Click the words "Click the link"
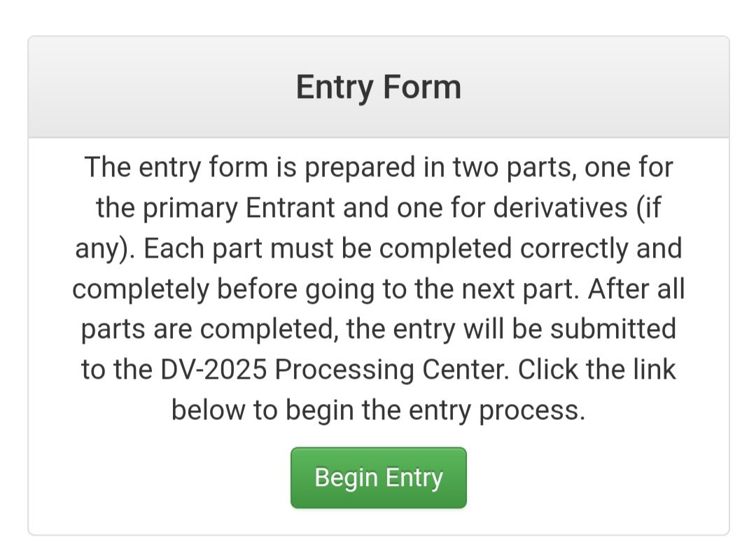The width and height of the screenshot is (756, 558). click(597, 370)
